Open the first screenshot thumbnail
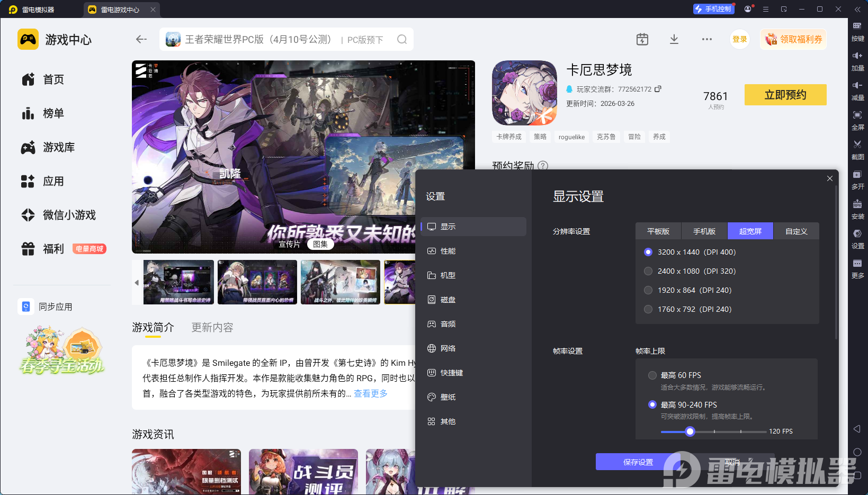The height and width of the screenshot is (495, 868). tap(179, 282)
